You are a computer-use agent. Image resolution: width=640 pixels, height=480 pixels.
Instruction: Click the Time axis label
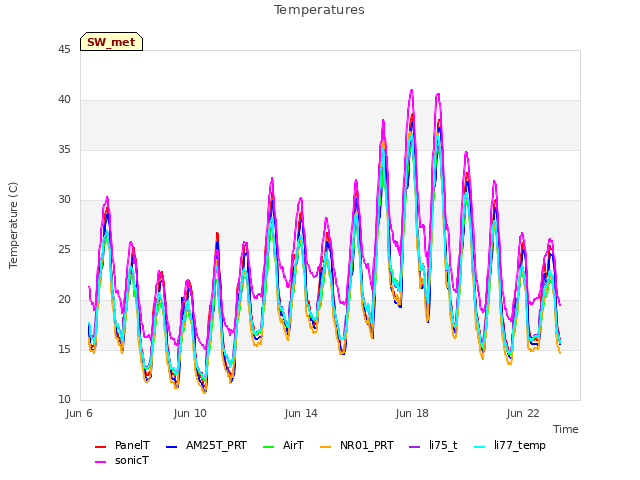click(566, 429)
